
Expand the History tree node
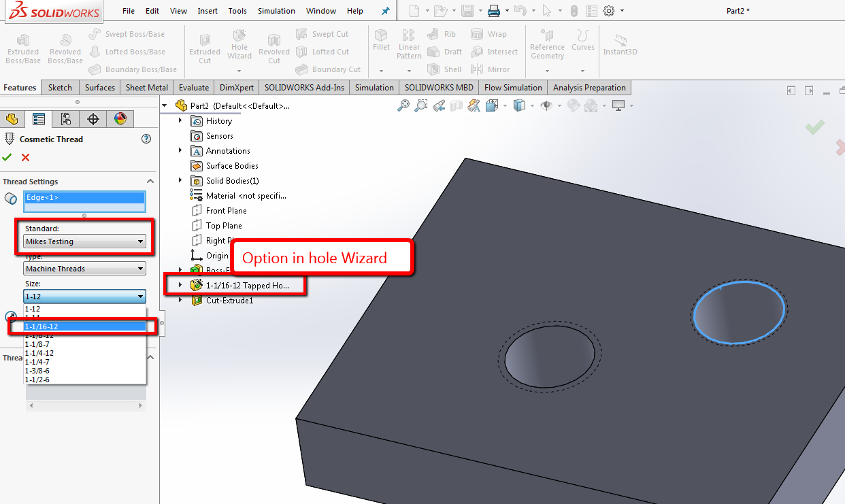(180, 120)
